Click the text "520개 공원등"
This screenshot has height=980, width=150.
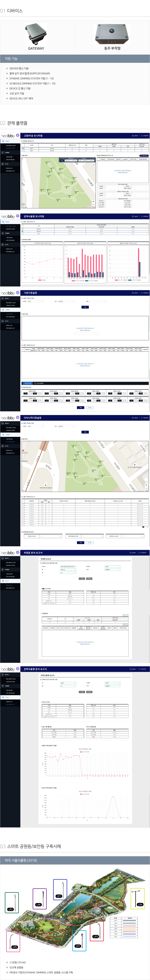pos(16,967)
